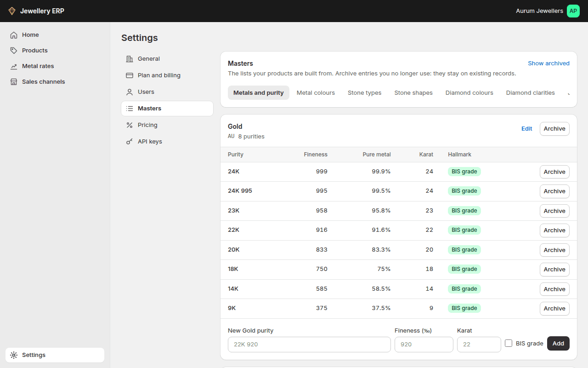Screen dimensions: 588x368
Task: Archive the 9K purity row
Action: pyautogui.click(x=554, y=309)
